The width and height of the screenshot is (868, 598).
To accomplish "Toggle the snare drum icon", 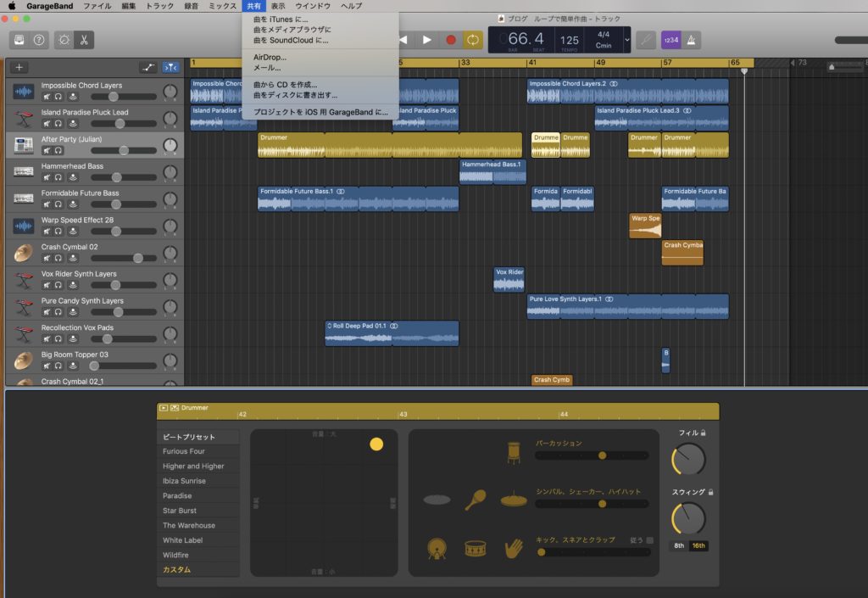I will (475, 549).
